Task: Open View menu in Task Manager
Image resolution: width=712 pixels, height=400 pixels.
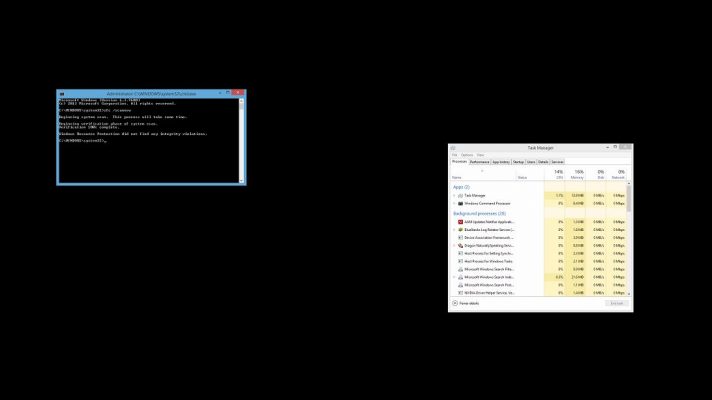Action: [480, 155]
